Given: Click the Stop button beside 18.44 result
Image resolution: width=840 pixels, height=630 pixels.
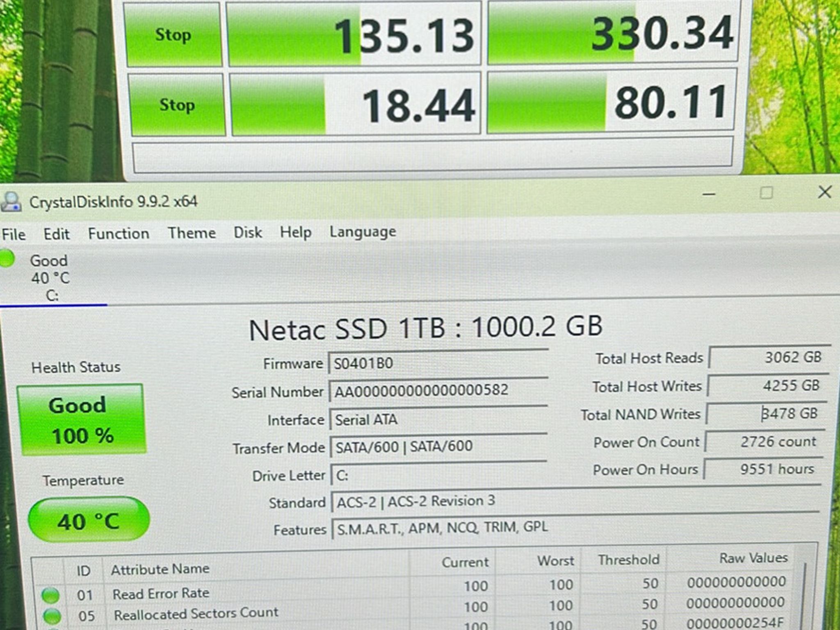Looking at the screenshot, I should pyautogui.click(x=177, y=105).
